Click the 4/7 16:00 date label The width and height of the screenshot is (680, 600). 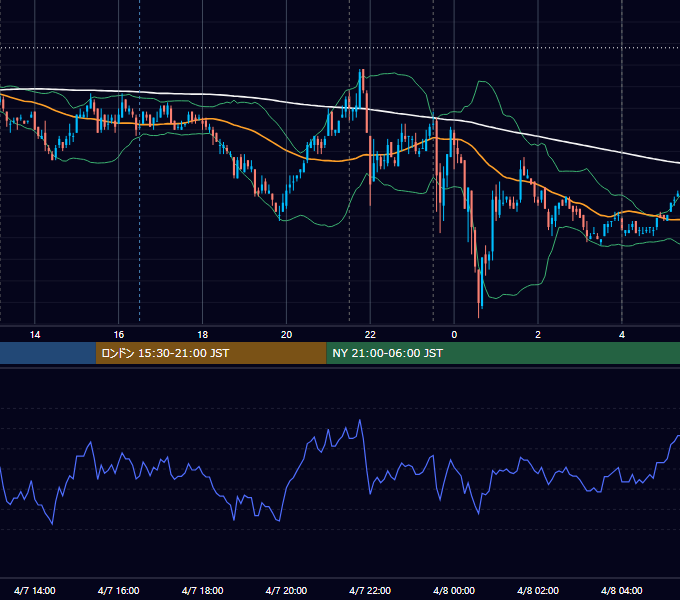click(x=118, y=590)
